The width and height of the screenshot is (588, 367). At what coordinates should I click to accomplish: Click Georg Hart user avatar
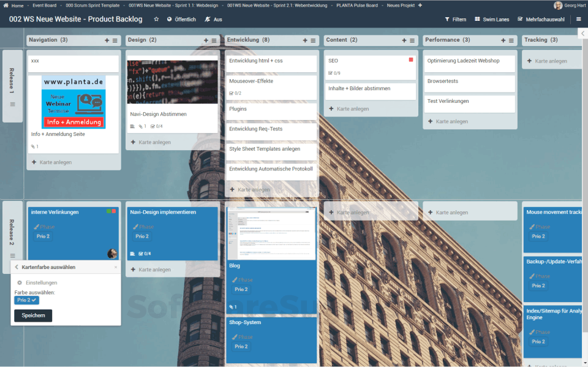pos(558,6)
